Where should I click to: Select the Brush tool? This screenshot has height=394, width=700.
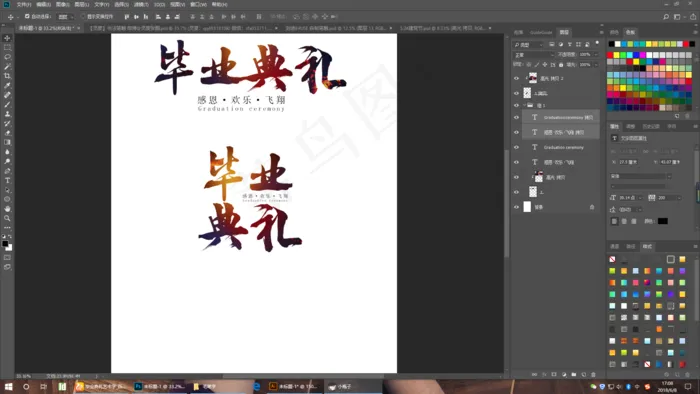(7, 104)
